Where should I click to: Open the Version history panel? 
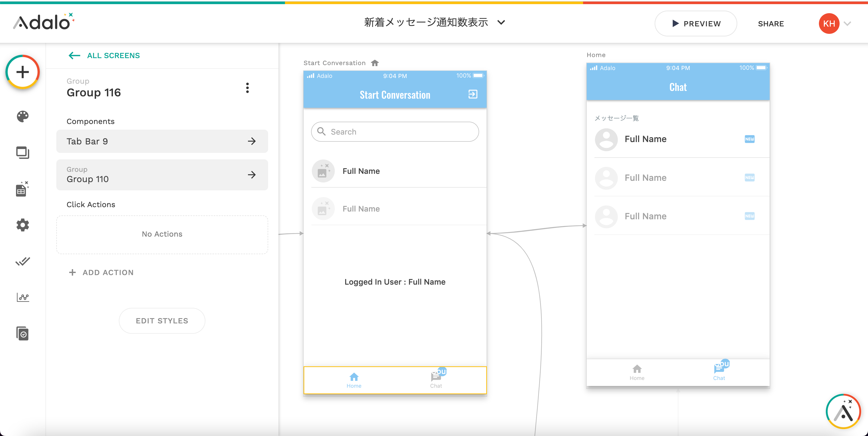coord(22,333)
